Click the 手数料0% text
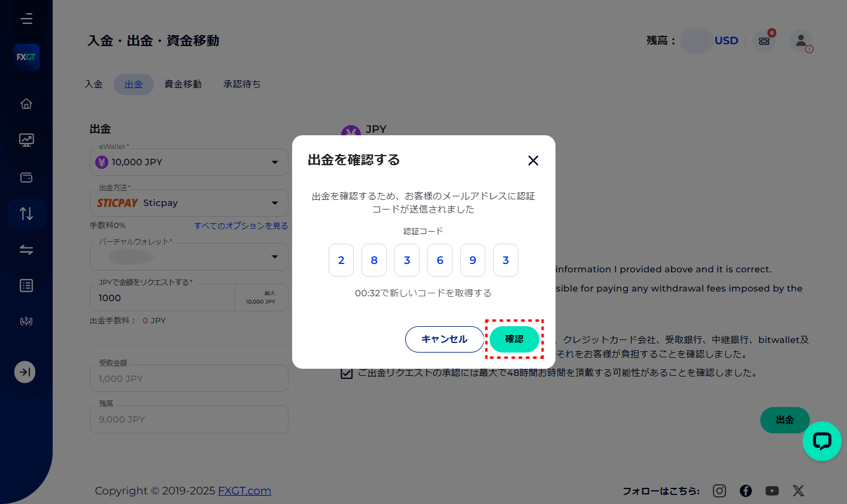847x504 pixels. (x=108, y=226)
